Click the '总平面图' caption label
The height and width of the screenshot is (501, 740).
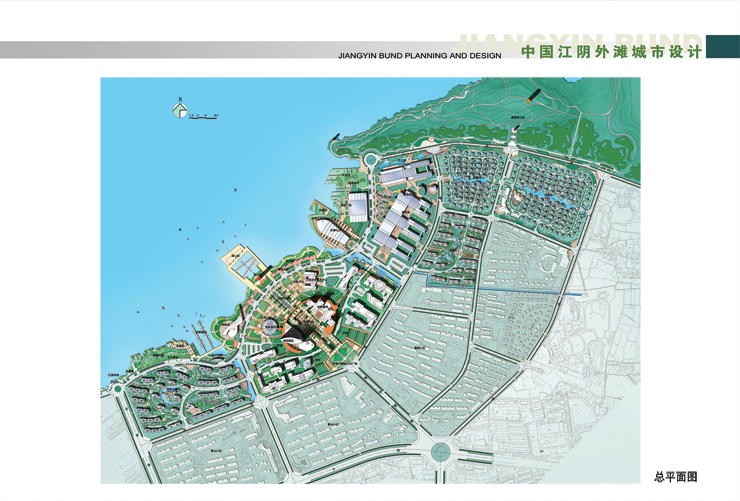coord(675,477)
